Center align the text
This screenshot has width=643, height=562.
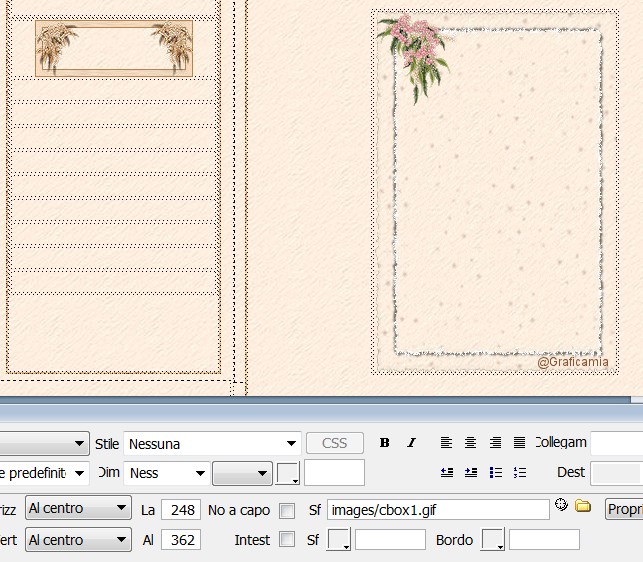click(x=470, y=443)
